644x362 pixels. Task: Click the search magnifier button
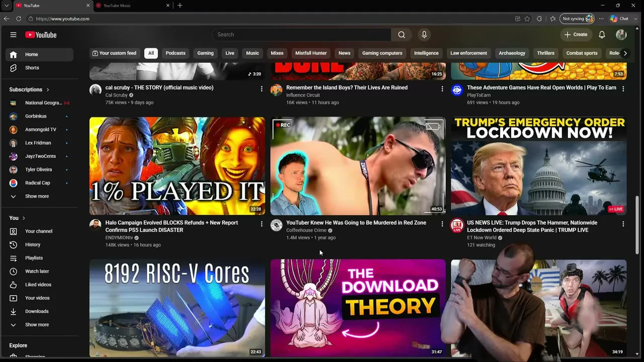[x=401, y=35]
